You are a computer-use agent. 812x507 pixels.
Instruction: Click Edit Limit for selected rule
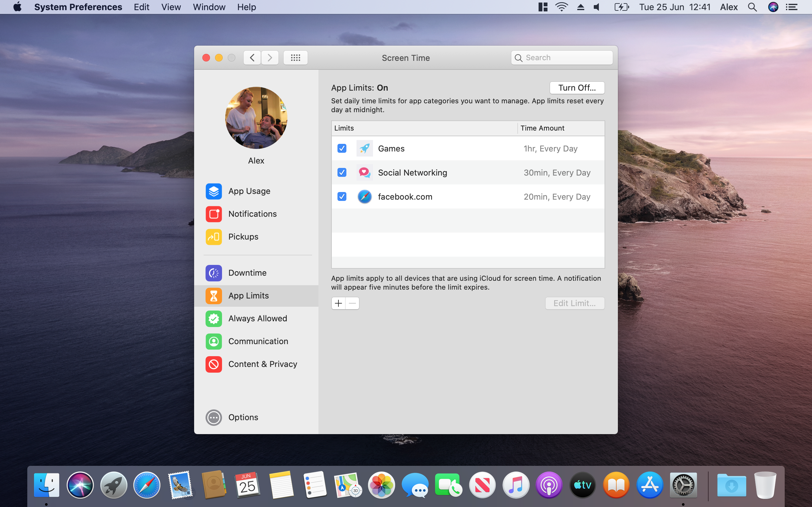click(x=575, y=303)
